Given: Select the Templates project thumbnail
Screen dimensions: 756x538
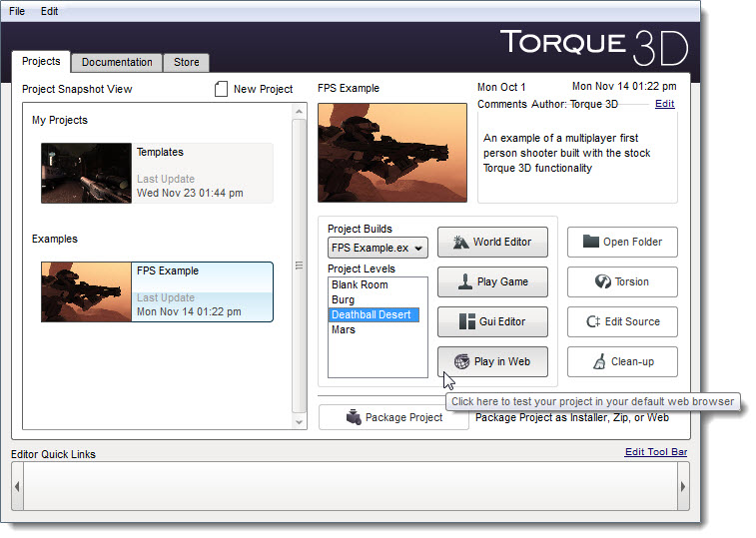Looking at the screenshot, I should 86,173.
